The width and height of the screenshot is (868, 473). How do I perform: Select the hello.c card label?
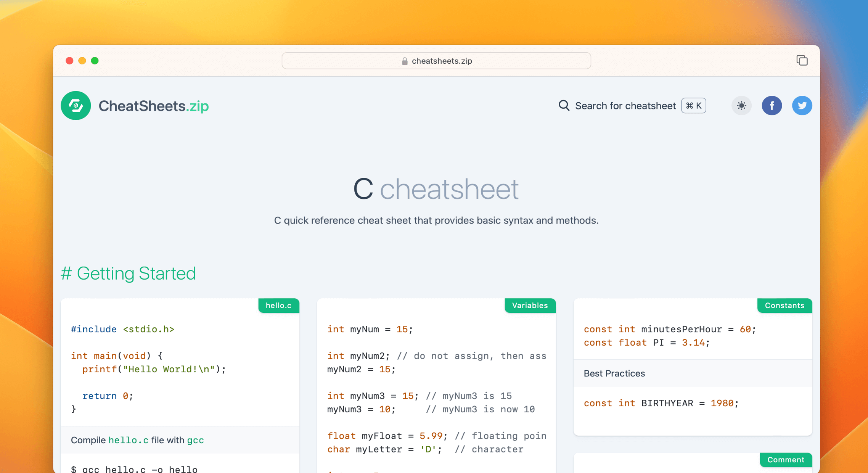pos(278,306)
